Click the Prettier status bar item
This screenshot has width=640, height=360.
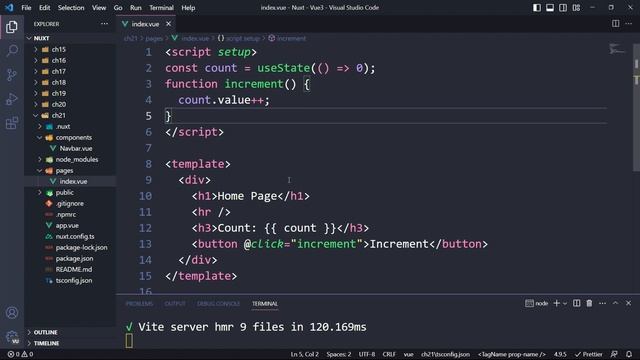tap(588, 354)
